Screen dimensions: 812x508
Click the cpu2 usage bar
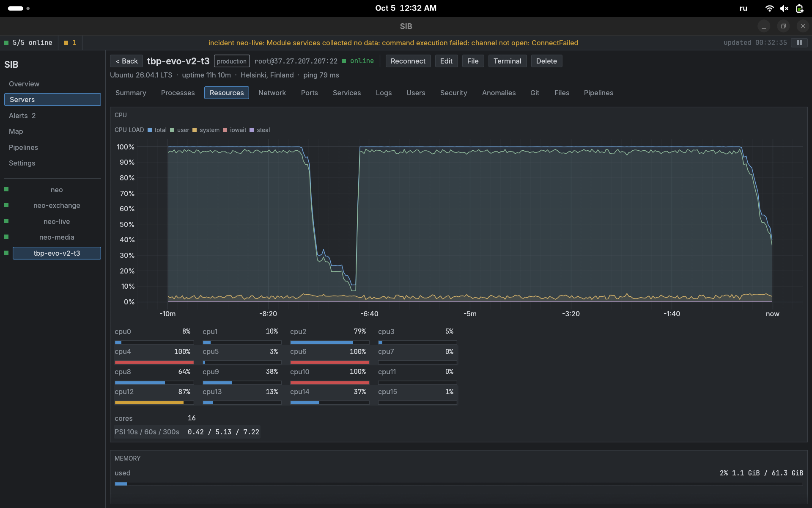(329, 342)
